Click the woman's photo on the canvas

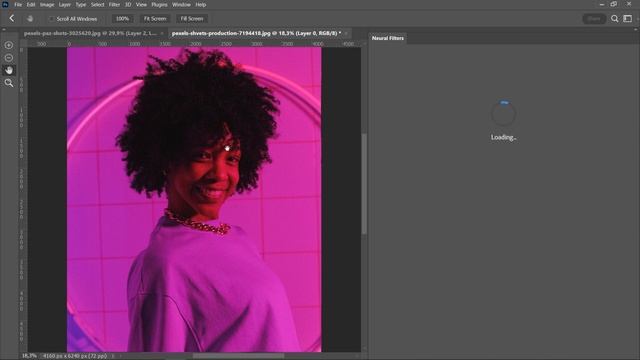click(194, 199)
